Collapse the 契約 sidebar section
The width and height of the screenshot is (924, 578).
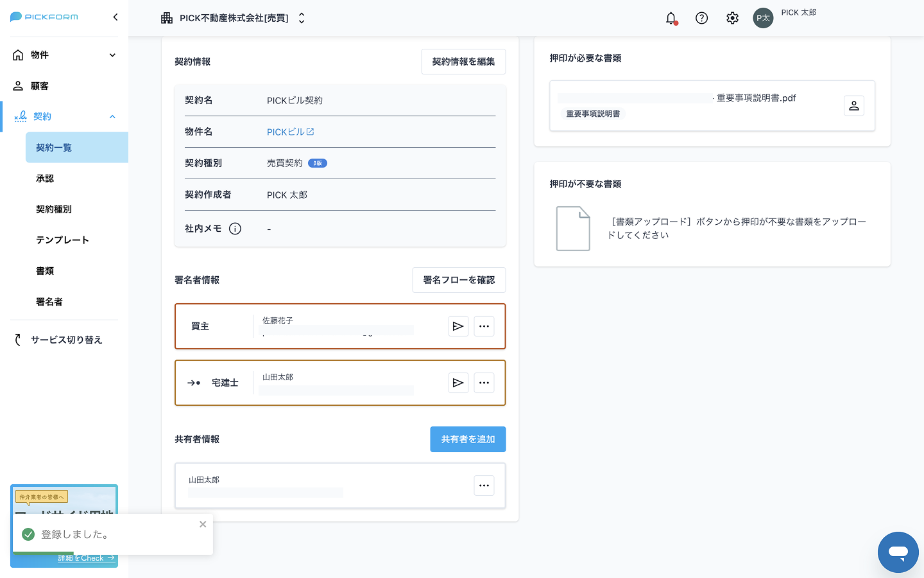pyautogui.click(x=112, y=117)
